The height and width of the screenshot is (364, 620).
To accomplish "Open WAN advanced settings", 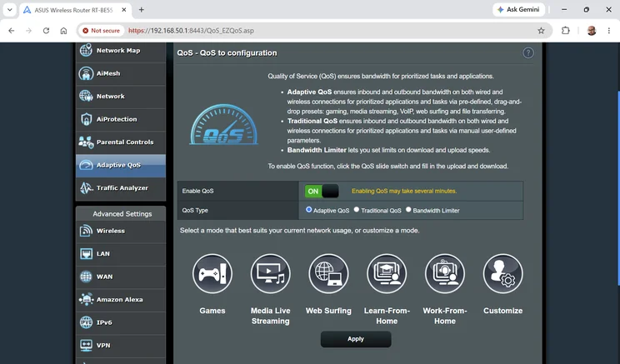I will 121,277.
